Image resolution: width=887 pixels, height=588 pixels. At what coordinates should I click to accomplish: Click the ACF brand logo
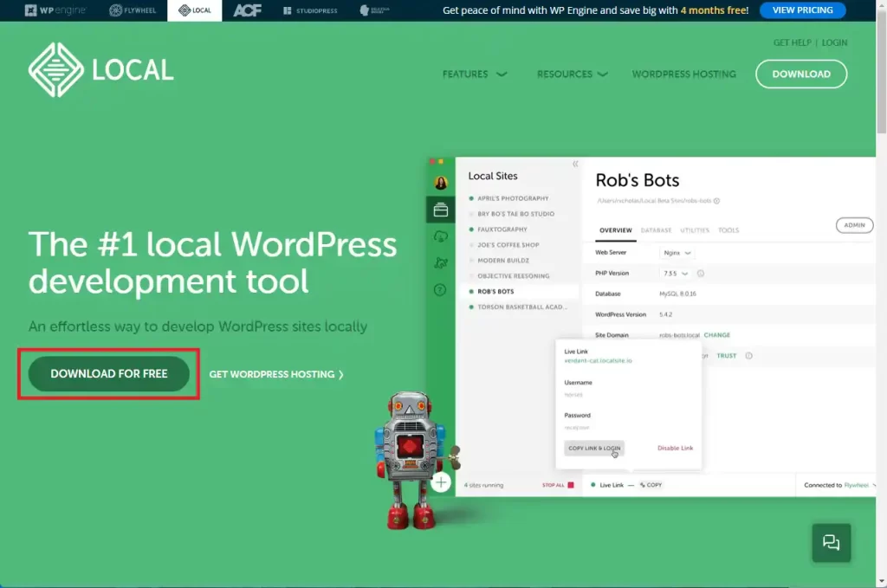[x=247, y=10]
